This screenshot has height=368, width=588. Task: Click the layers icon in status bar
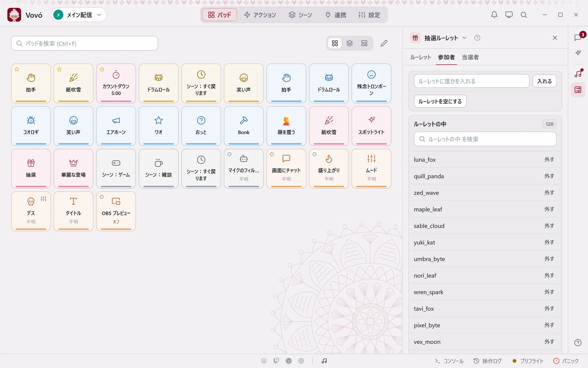[x=264, y=361]
